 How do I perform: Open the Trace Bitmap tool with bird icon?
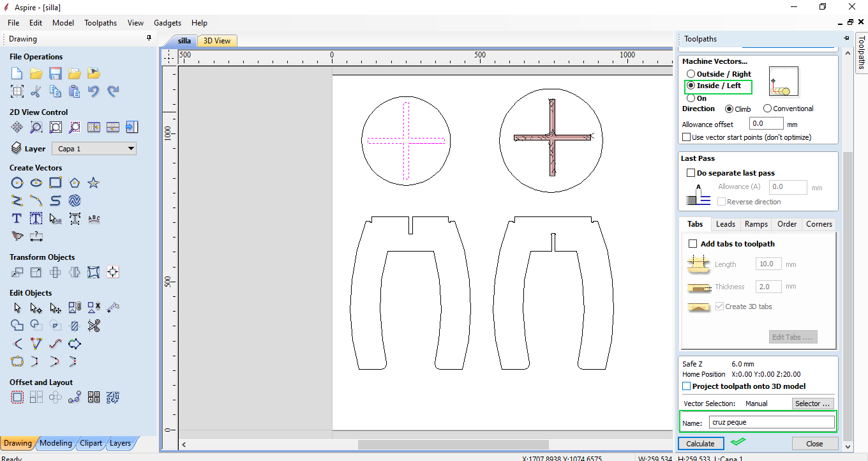(17, 236)
